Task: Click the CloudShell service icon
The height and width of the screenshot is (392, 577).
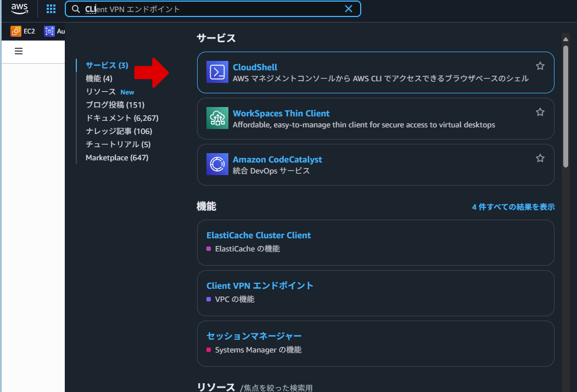Action: point(217,72)
